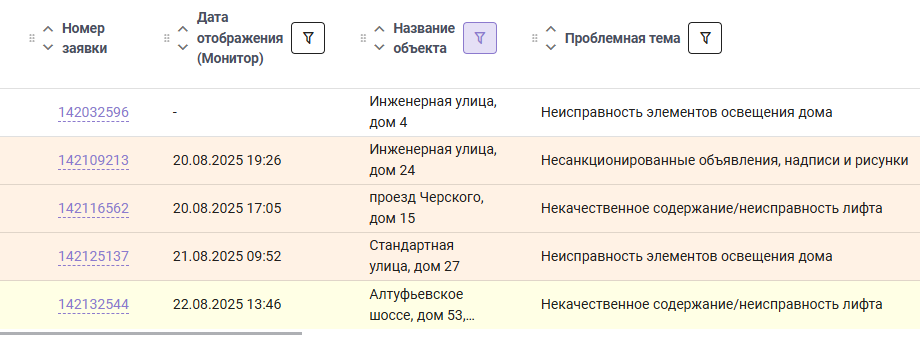Open request number 142116562

[93, 209]
